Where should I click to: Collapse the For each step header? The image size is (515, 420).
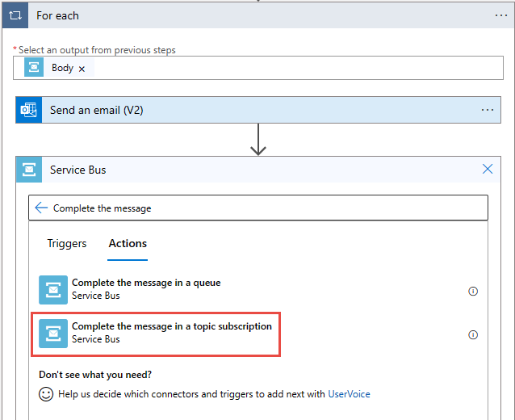tap(242, 15)
